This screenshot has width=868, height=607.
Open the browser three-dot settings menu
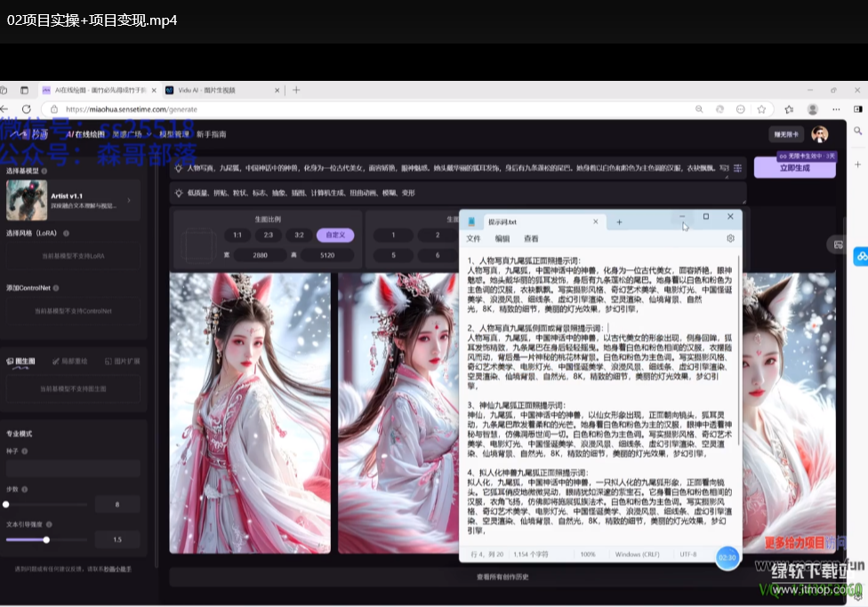(x=836, y=109)
